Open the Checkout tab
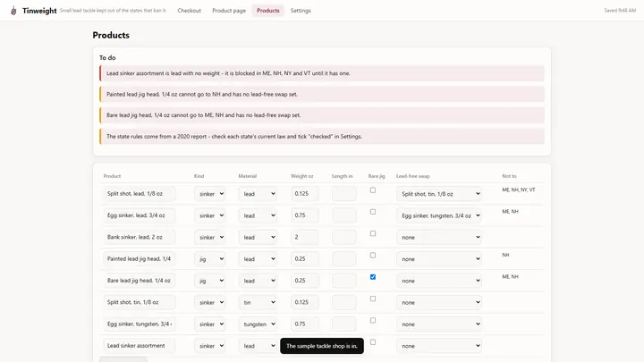644x362 pixels. coord(190,11)
